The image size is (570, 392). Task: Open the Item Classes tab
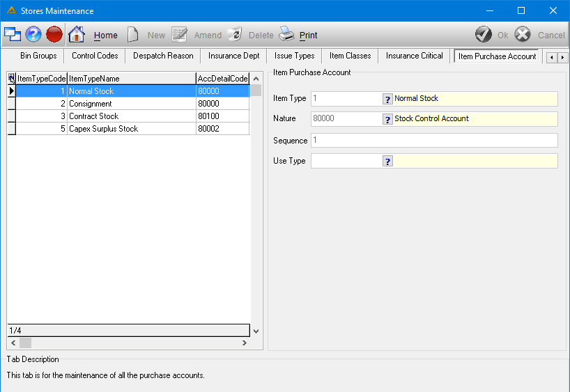click(350, 56)
